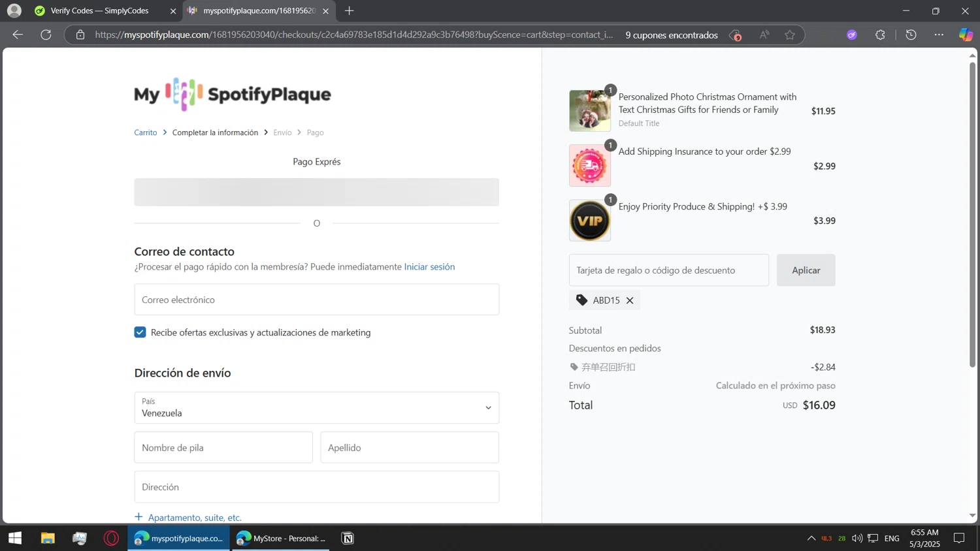This screenshot has height=551, width=980.
Task: Click the Pago Exprés payment button placeholder
Action: (317, 192)
